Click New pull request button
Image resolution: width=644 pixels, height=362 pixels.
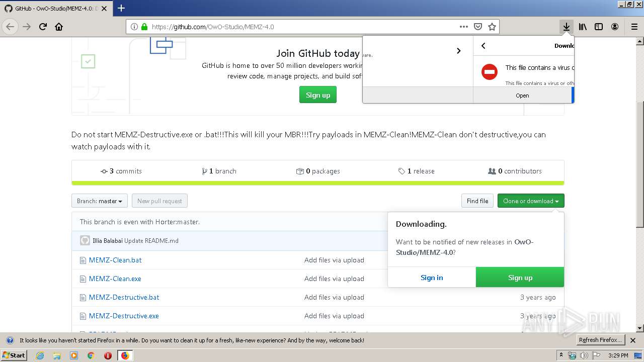point(159,201)
